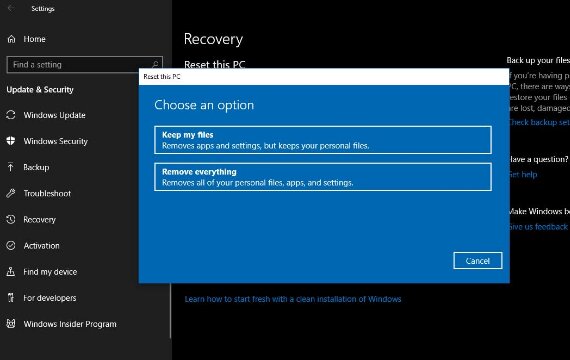Click the Reset this PC dialog title bar
This screenshot has height=360, width=570.
(324, 76)
